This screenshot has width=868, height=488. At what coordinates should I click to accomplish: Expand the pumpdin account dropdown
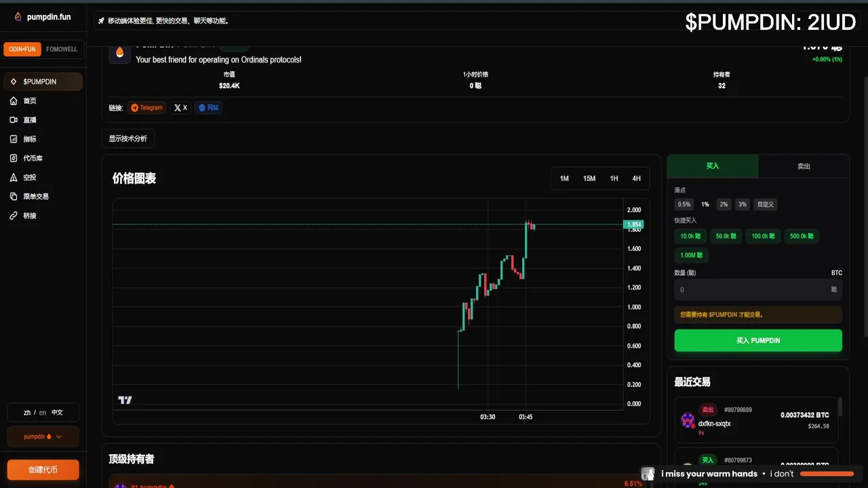(x=43, y=436)
